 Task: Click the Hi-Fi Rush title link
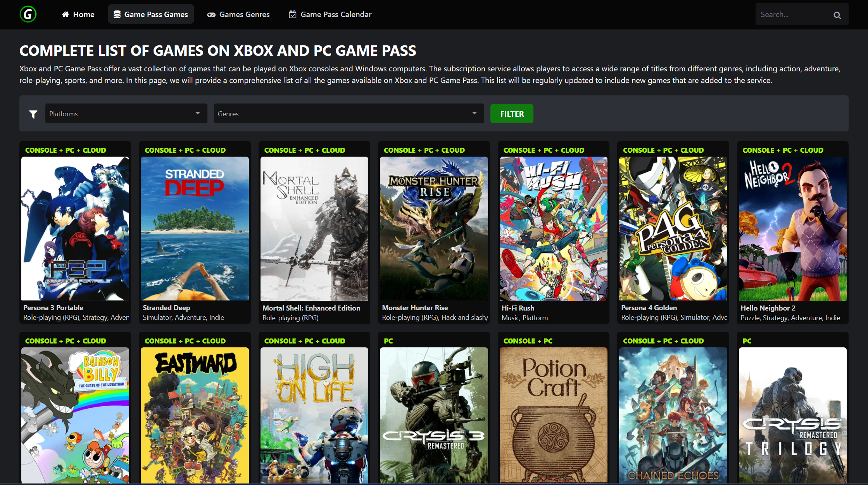(518, 308)
